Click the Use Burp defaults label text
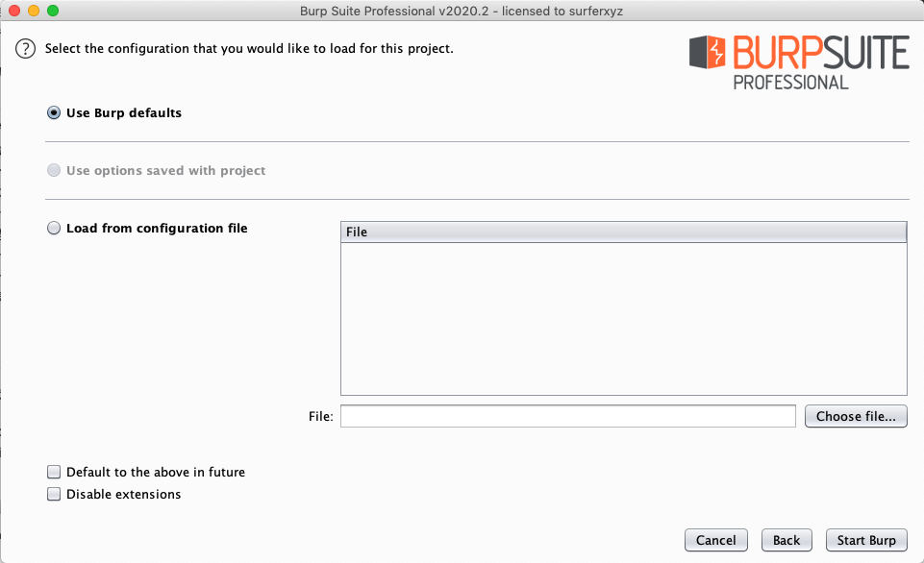The width and height of the screenshot is (924, 563). (x=124, y=113)
